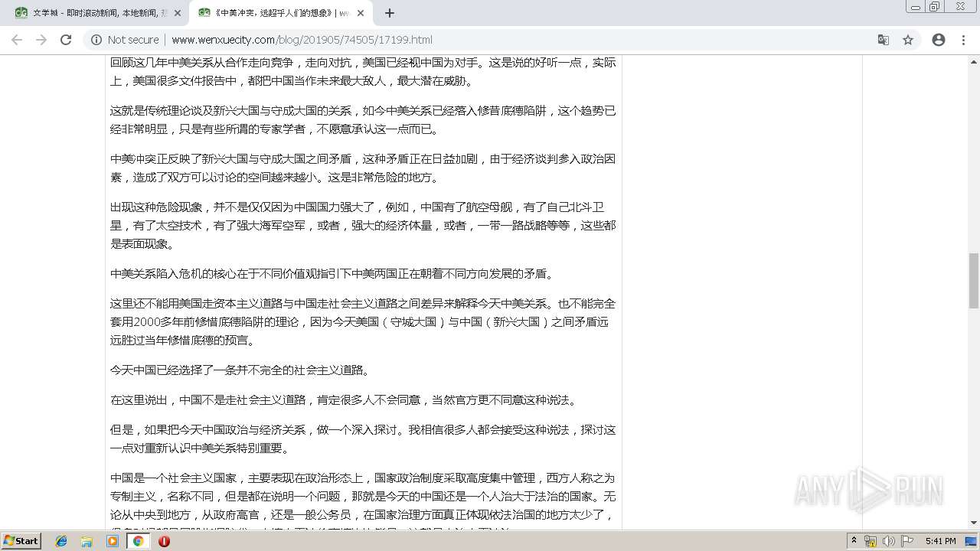The width and height of the screenshot is (980, 551).
Task: Click the address bar URL wenxuecity.com
Action: coord(302,40)
